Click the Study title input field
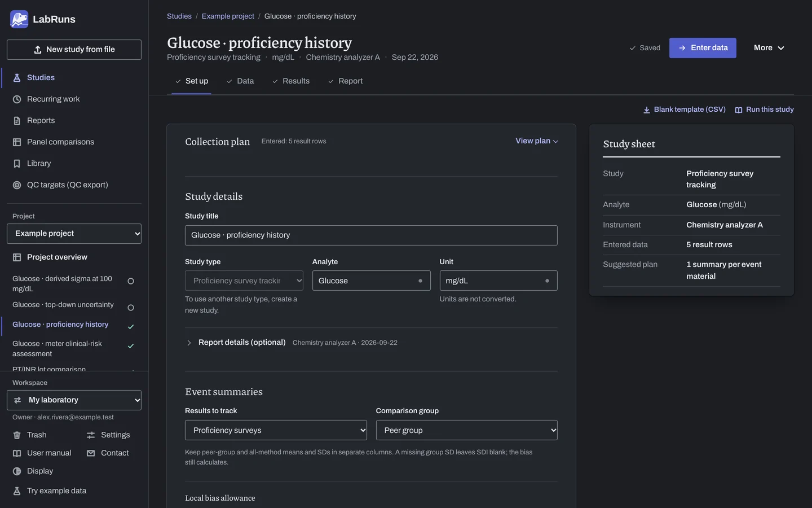Image resolution: width=812 pixels, height=508 pixels. tap(371, 235)
